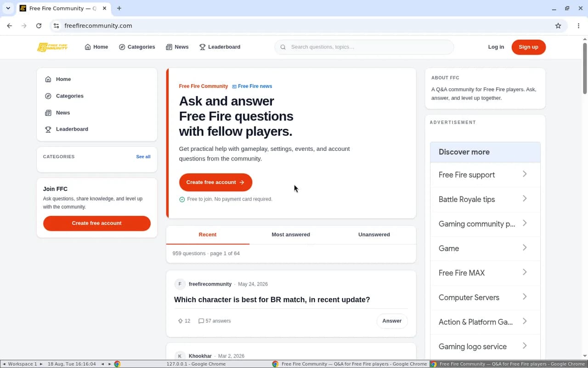Go back using the browser back arrow
The image size is (588, 368).
(x=10, y=26)
